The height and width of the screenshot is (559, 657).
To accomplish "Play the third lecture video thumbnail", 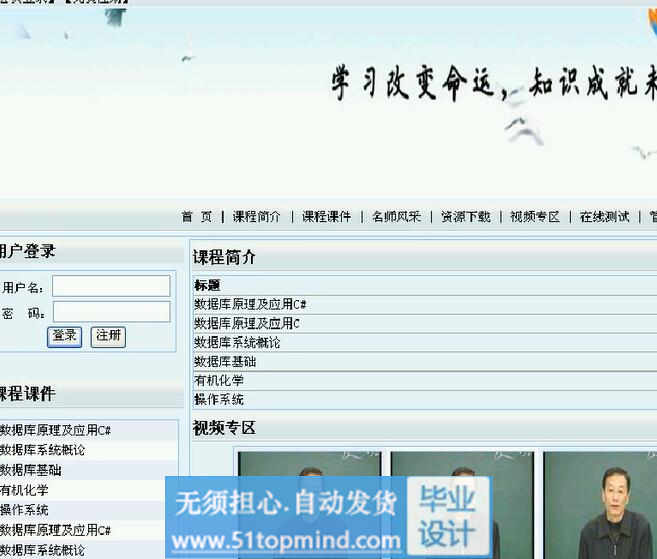I will click(x=600, y=505).
